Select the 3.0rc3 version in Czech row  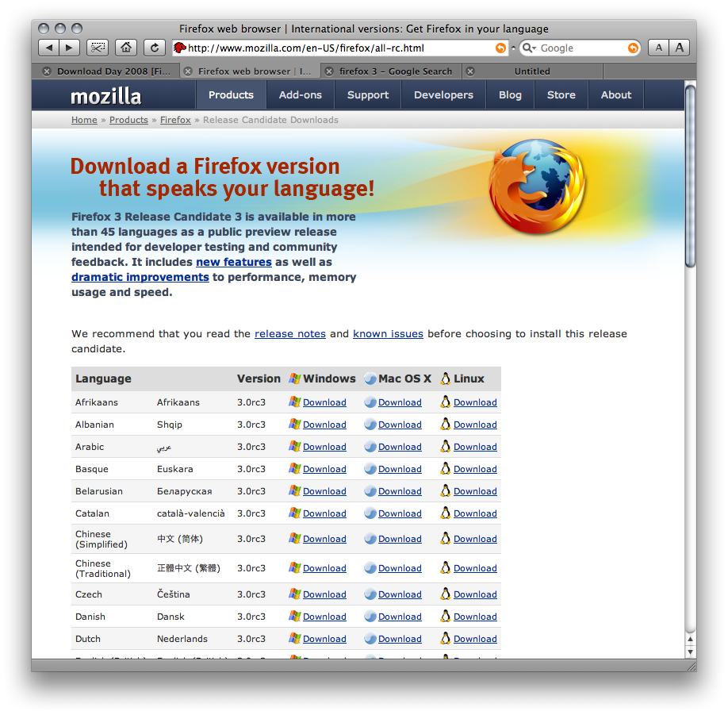[251, 594]
